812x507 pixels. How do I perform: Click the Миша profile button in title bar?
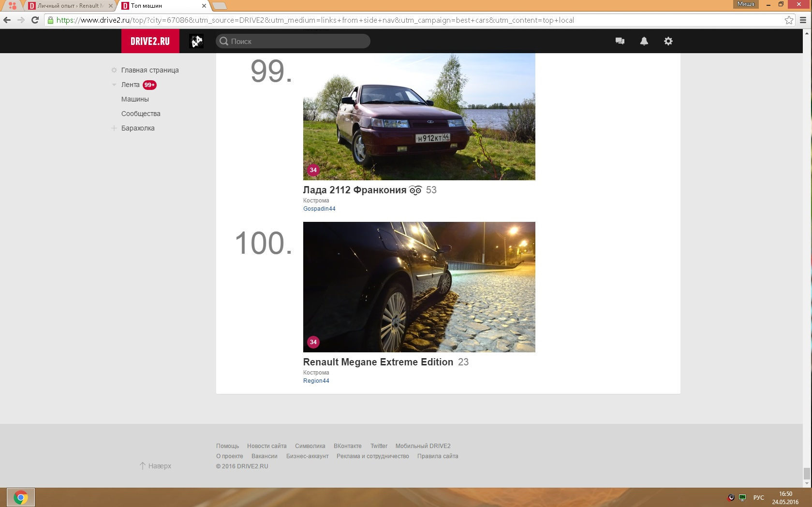pyautogui.click(x=746, y=4)
